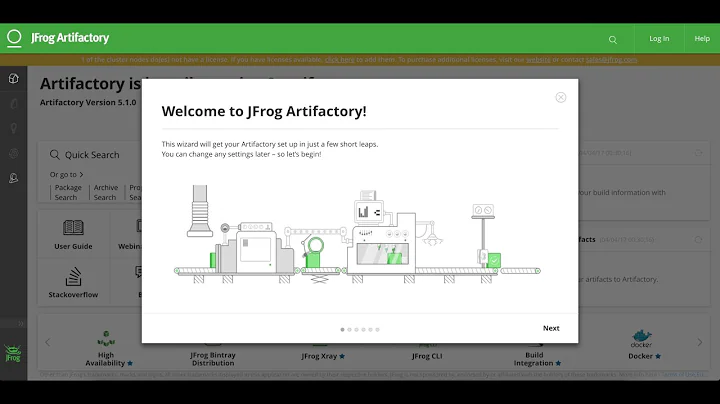
Task: Select the second wizard step dot
Action: (349, 330)
